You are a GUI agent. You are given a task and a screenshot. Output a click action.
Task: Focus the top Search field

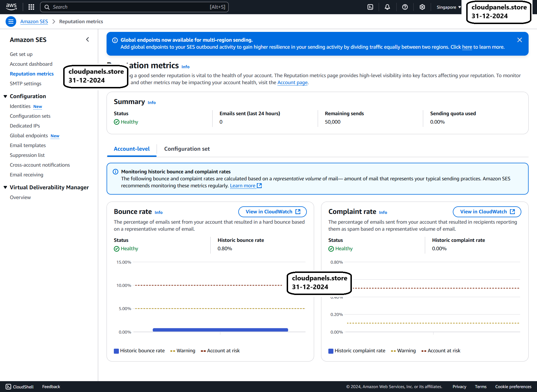point(134,7)
